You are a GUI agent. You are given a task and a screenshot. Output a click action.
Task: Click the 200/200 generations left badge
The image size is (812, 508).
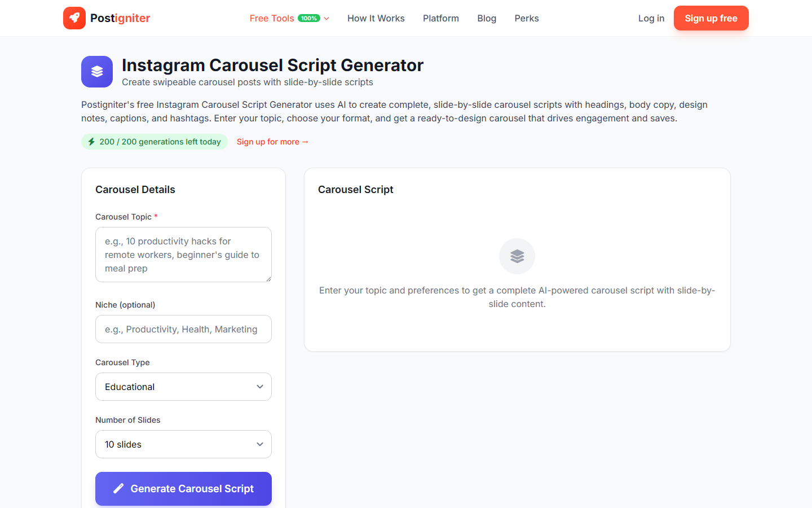(x=154, y=141)
